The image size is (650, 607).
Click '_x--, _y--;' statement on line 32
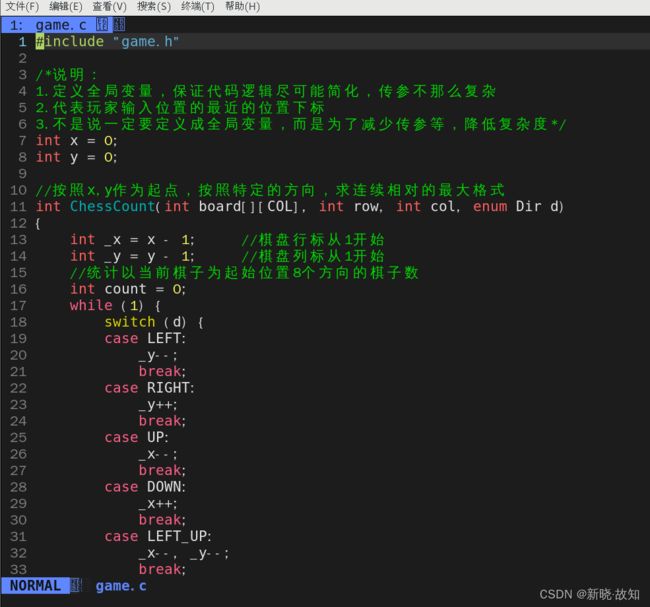point(184,553)
